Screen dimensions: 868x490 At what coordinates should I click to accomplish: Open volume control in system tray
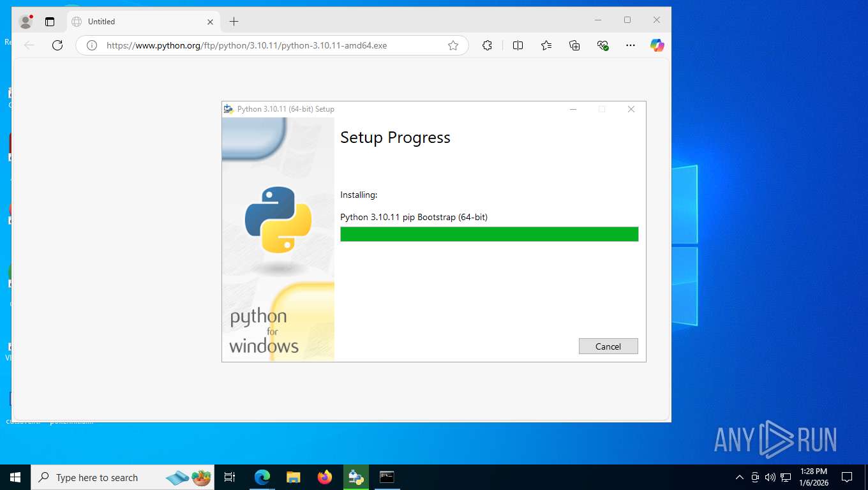[x=770, y=477]
